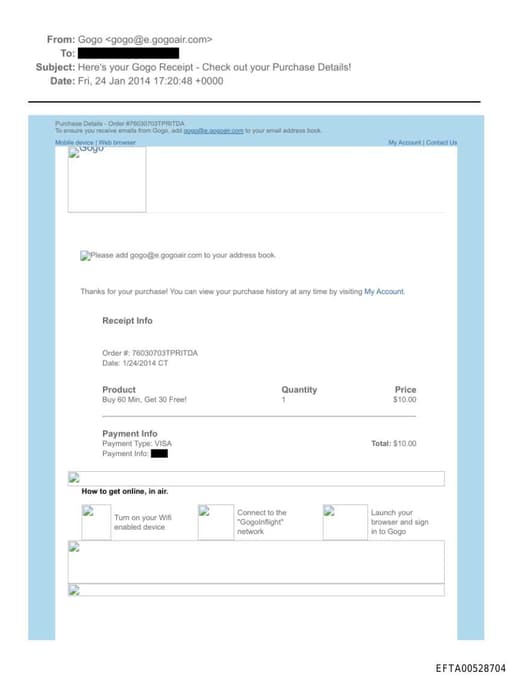Click the 'Payment Info' heading
The width and height of the screenshot is (512, 678).
click(x=130, y=433)
